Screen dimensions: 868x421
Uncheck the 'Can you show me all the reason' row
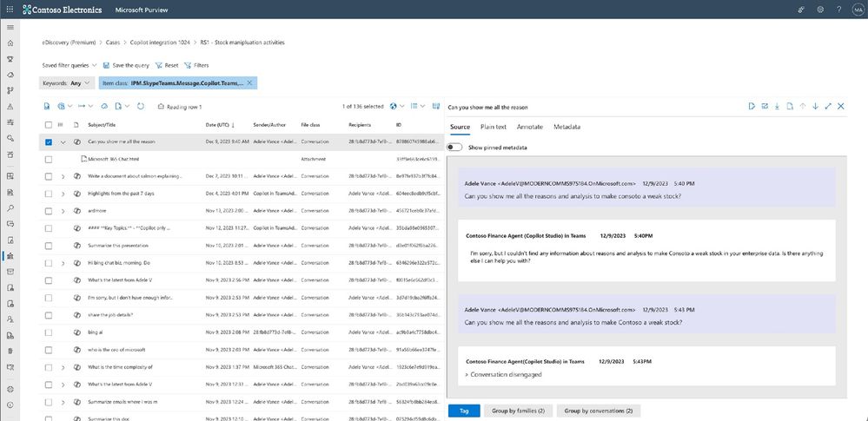pyautogui.click(x=49, y=142)
